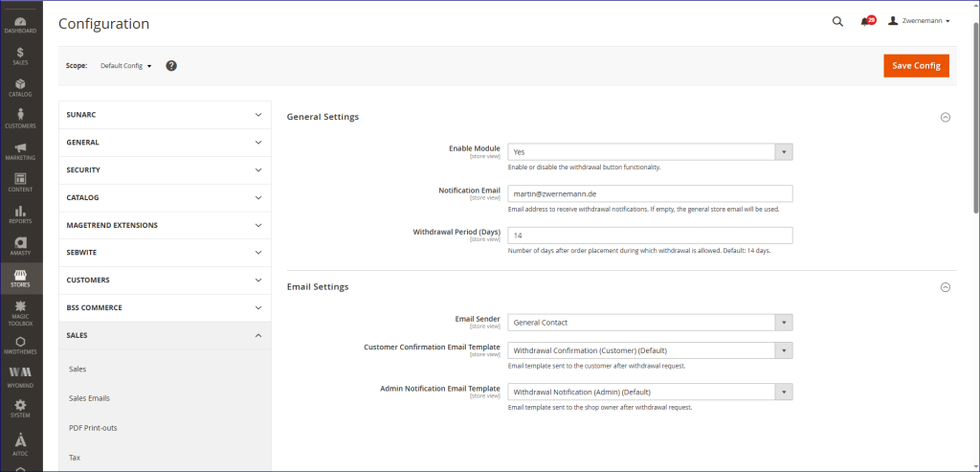Open the Dashboard icon in sidebar

[x=21, y=23]
